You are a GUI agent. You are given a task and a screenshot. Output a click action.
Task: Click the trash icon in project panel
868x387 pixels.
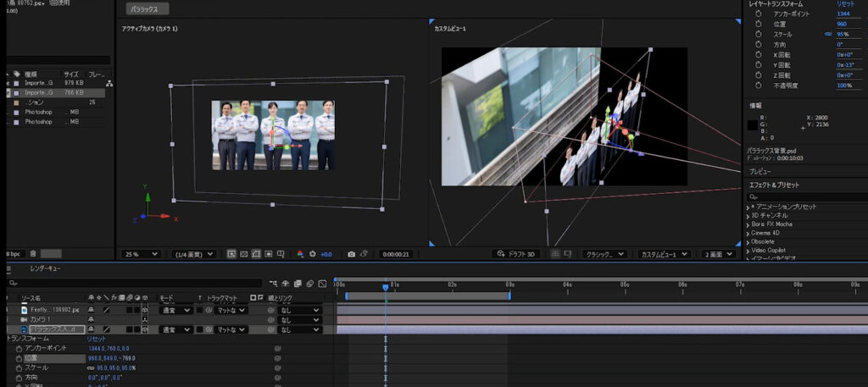pyautogui.click(x=33, y=253)
